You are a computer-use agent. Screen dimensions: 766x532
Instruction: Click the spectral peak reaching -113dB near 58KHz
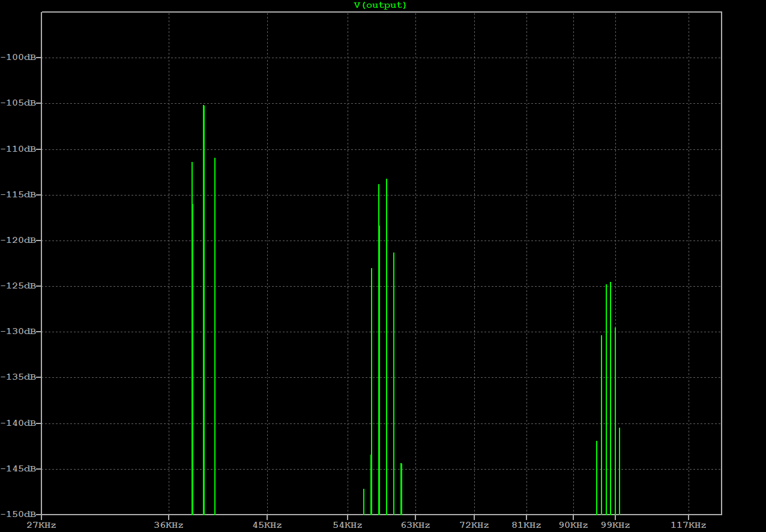tap(387, 346)
